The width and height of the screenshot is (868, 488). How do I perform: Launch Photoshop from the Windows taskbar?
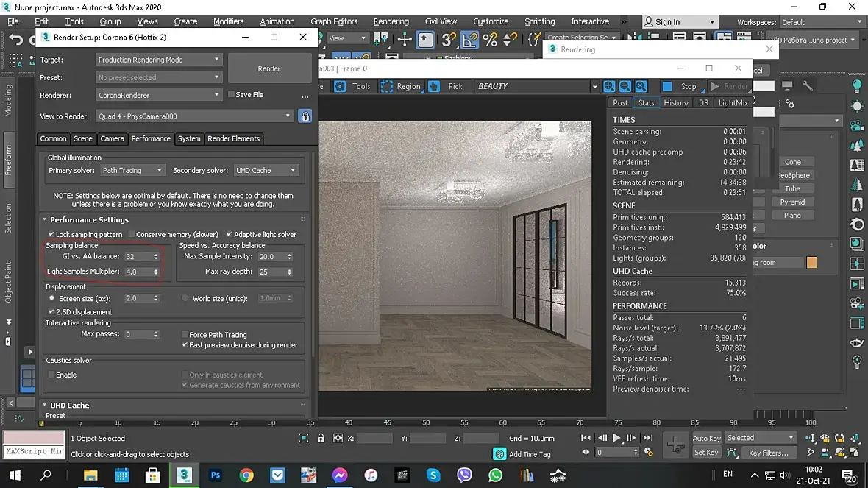tap(216, 475)
